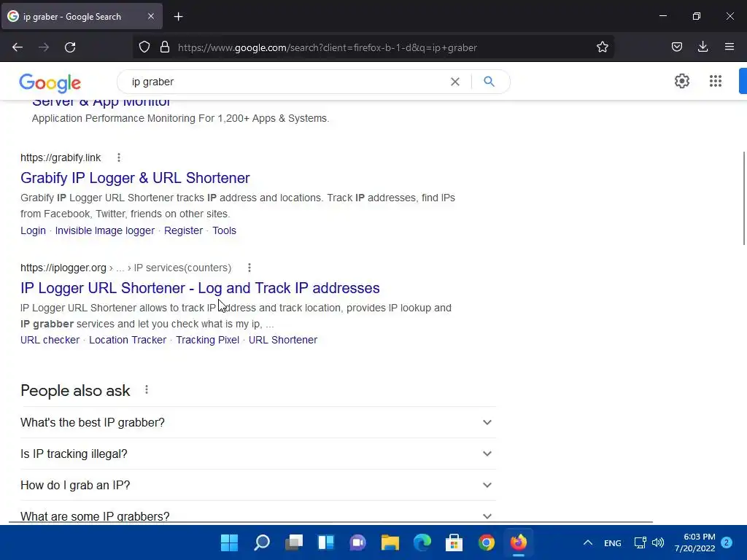Open Google apps grid
This screenshot has width=747, height=560.
point(715,81)
